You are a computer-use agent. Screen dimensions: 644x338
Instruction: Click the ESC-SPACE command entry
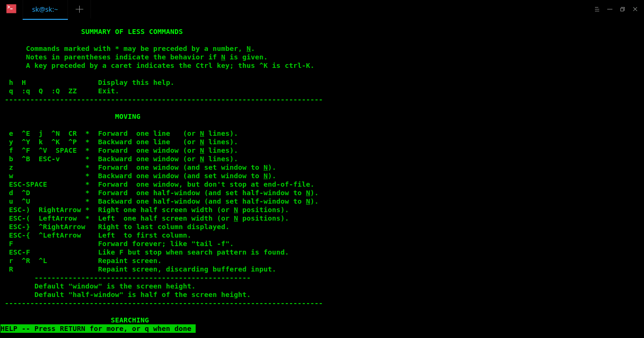28,184
